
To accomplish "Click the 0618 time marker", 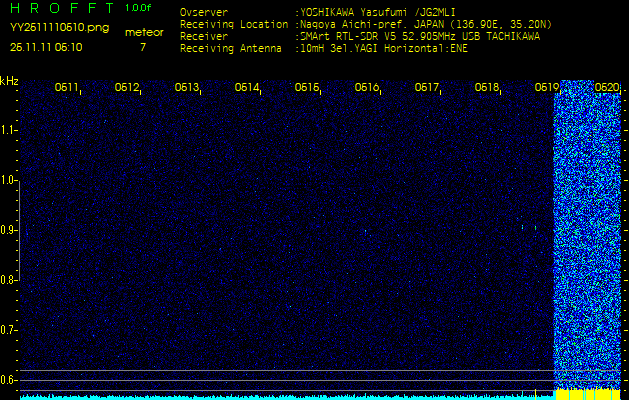I will point(487,88).
